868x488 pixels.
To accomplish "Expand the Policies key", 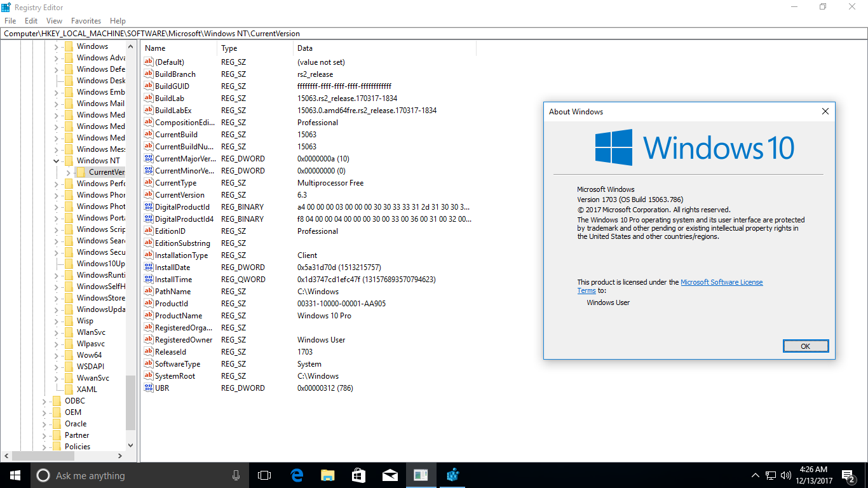I will click(44, 447).
